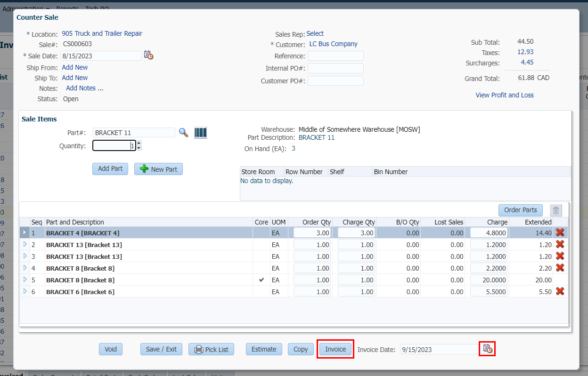Edit Charge 4.8000 for BRACKET 4
588x376 pixels.
coord(489,232)
